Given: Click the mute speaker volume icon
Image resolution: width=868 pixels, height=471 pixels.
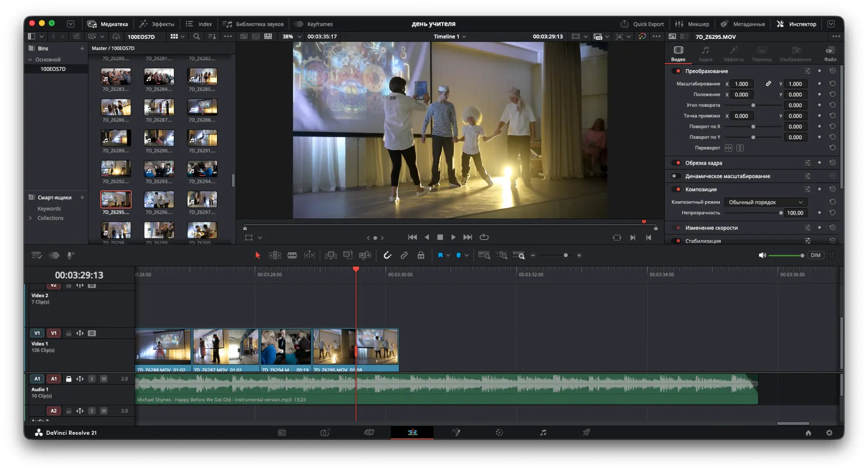Looking at the screenshot, I should tap(762, 255).
